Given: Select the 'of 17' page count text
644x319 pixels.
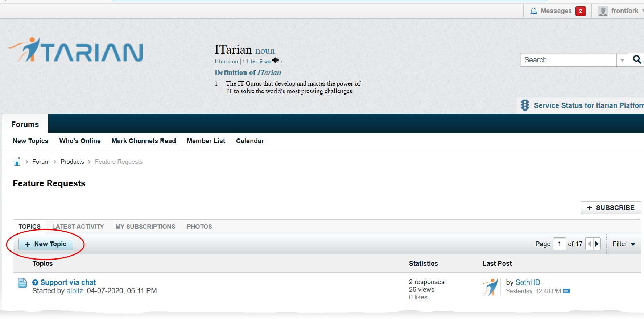Looking at the screenshot, I should (575, 244).
